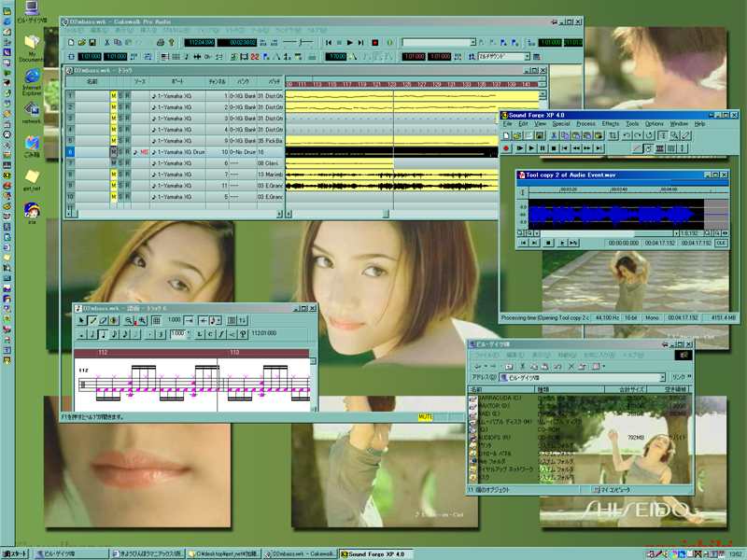Click horizontal scrollbar in Audio Event.wav window
This screenshot has width=747, height=560.
click(x=608, y=233)
